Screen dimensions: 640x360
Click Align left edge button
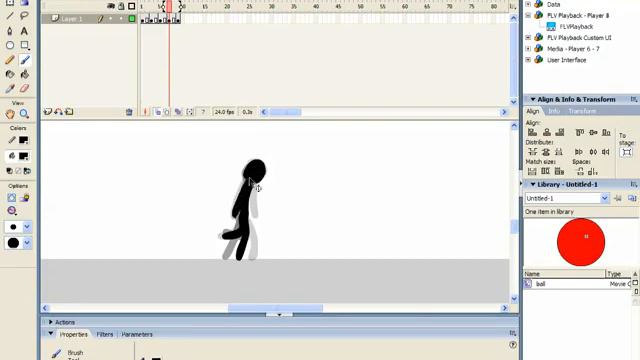pos(532,132)
